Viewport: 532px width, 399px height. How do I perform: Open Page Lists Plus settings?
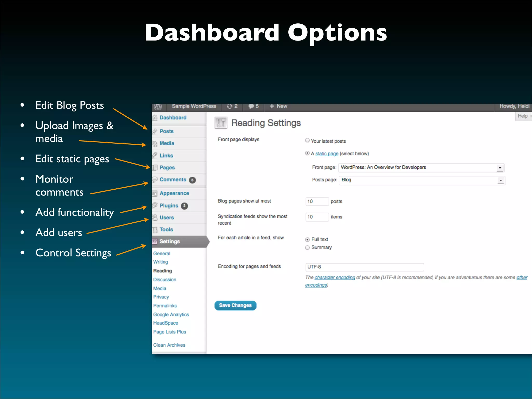(x=169, y=332)
